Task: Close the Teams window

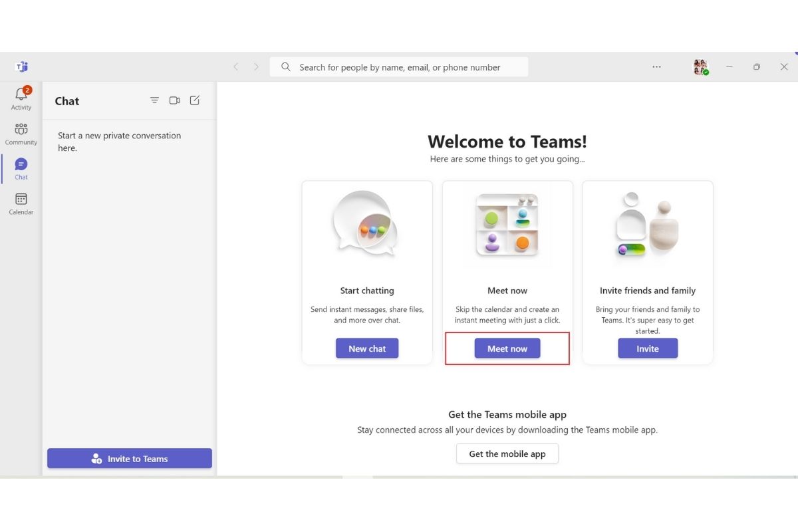Action: tap(784, 66)
